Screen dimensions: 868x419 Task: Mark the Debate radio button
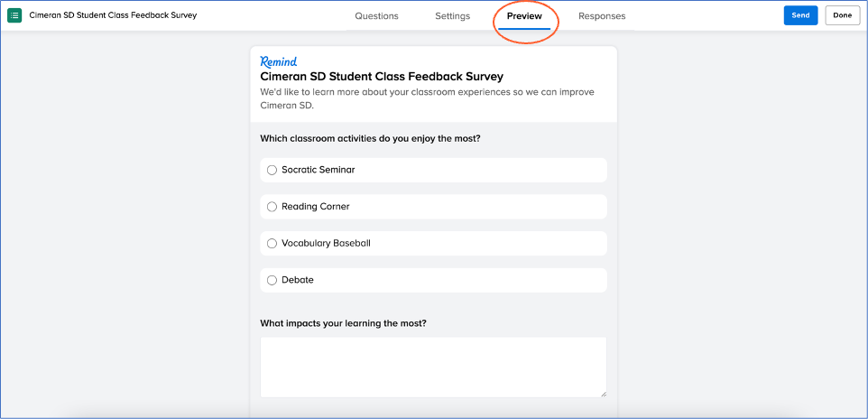[x=272, y=281]
